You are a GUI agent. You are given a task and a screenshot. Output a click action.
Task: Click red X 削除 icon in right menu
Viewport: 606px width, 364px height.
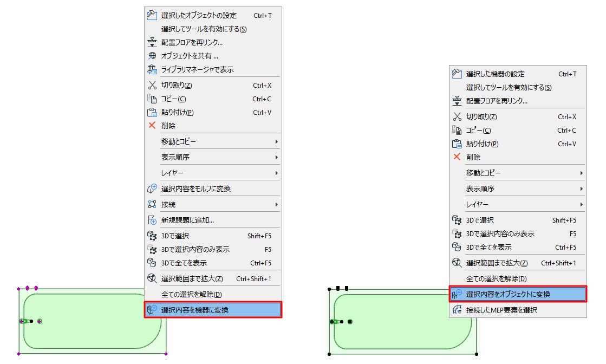[x=457, y=157]
